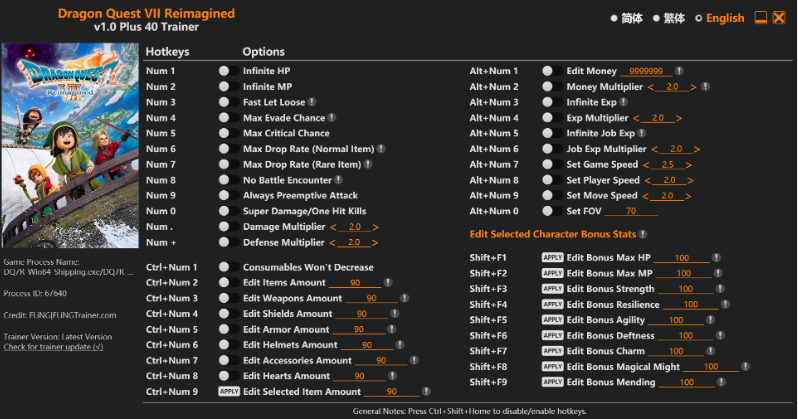
Task: Click info icon next to Edit Money
Action: (679, 71)
